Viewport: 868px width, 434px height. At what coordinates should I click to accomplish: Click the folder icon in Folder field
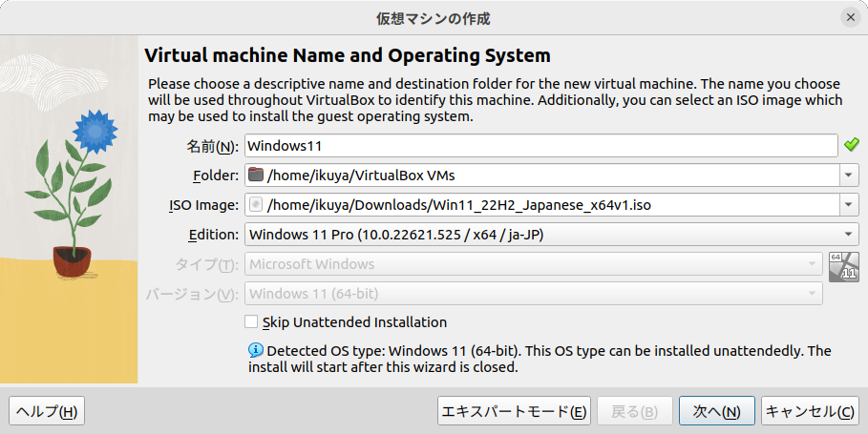coord(255,176)
